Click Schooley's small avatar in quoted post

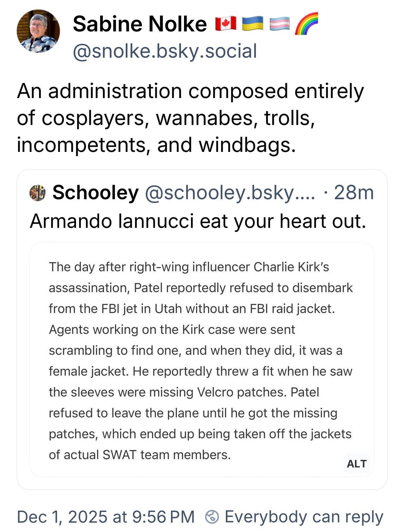pyautogui.click(x=38, y=193)
